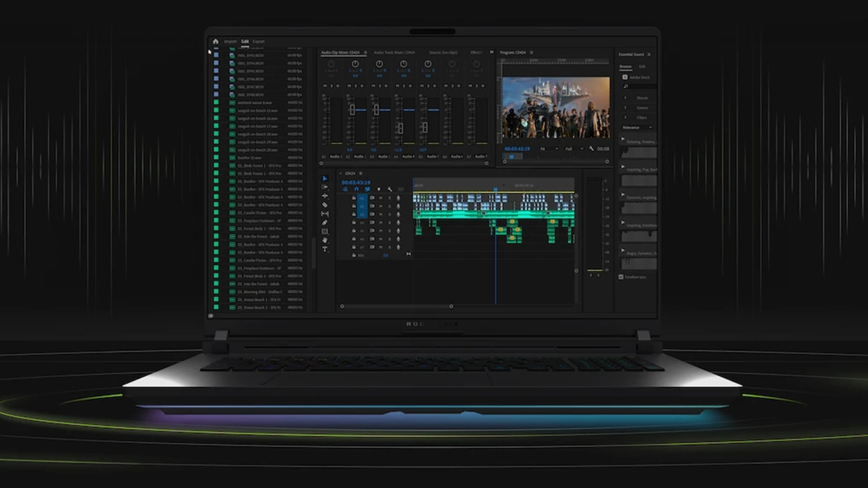The image size is (868, 488).
Task: Open Essential Sound Edit tab
Action: pyautogui.click(x=642, y=66)
